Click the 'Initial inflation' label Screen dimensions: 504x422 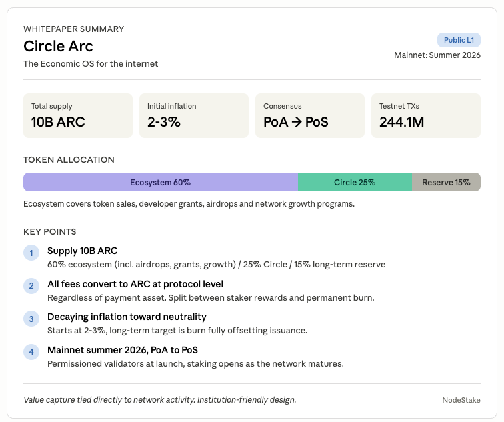coord(171,106)
